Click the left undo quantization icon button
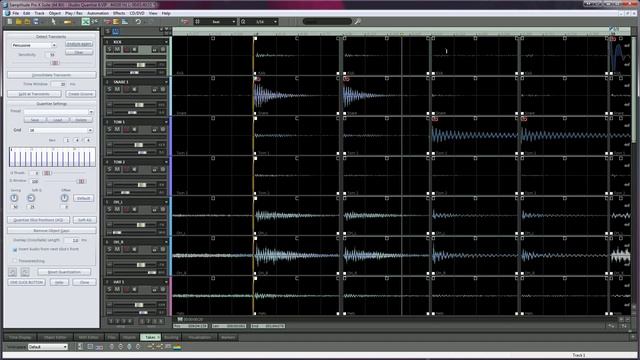The width and height of the screenshot is (640, 360). coord(13,272)
